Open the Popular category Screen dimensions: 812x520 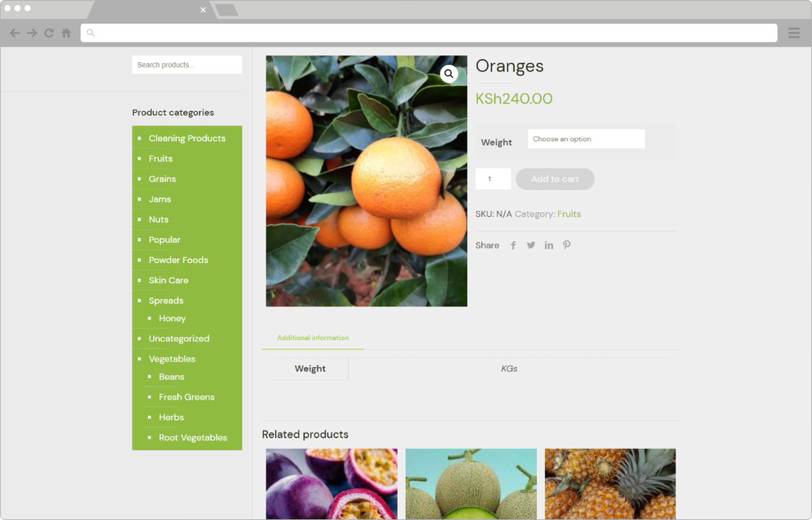point(164,240)
